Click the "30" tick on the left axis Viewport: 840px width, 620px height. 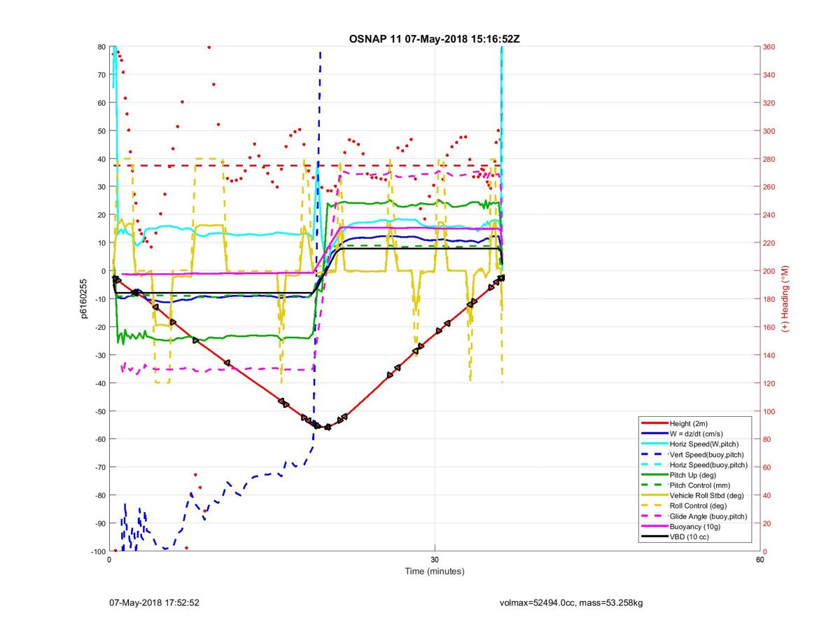pyautogui.click(x=101, y=187)
